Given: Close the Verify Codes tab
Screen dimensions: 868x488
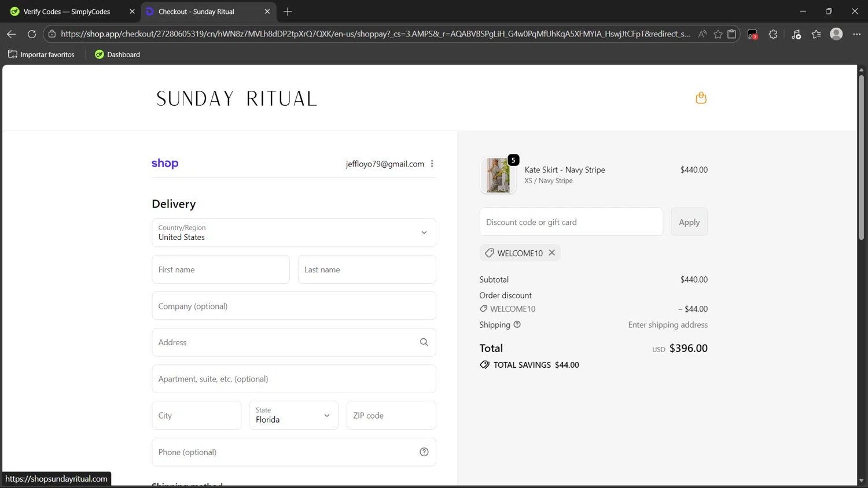Looking at the screenshot, I should 132,12.
